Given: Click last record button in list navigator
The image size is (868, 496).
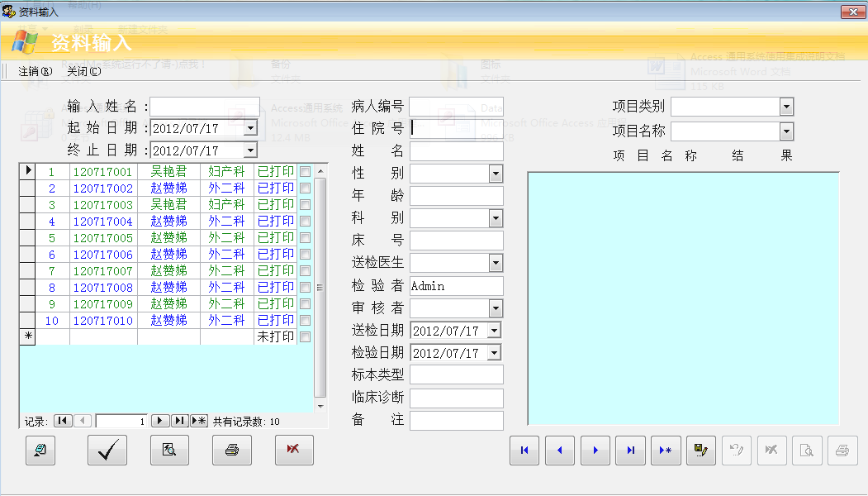Looking at the screenshot, I should [179, 421].
